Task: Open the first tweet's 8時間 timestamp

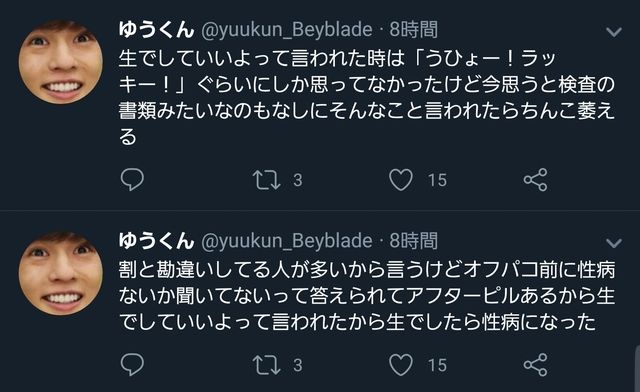Action: point(413,30)
